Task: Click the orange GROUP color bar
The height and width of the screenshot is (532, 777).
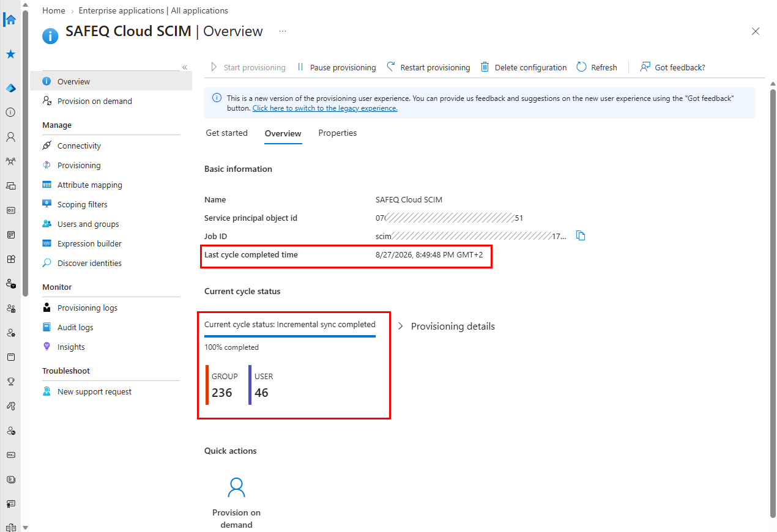Action: (x=207, y=385)
